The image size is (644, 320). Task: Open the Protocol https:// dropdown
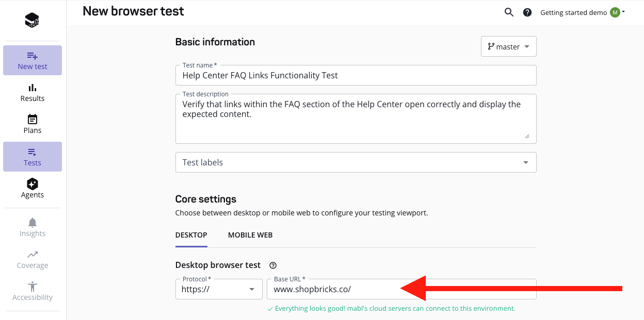[x=219, y=289]
